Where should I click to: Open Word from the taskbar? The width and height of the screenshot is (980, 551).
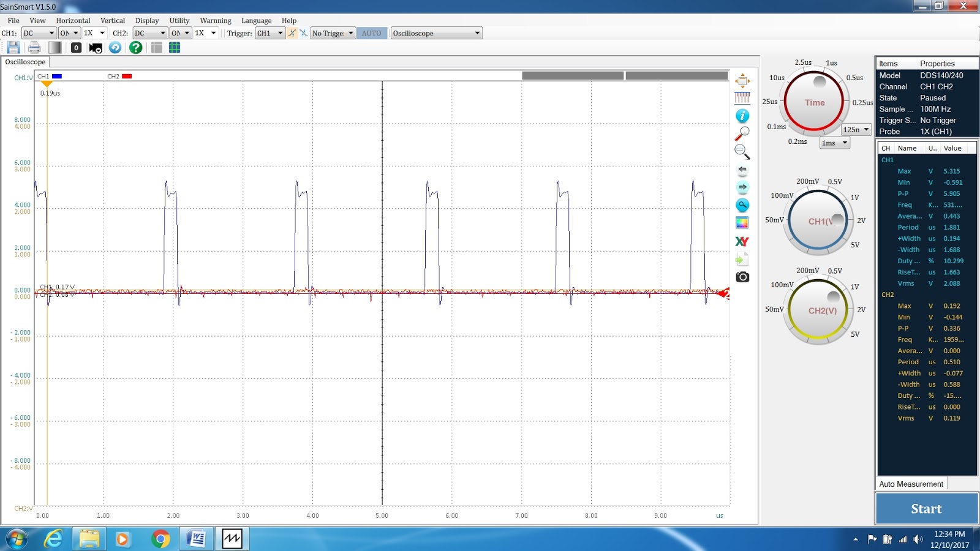(196, 539)
